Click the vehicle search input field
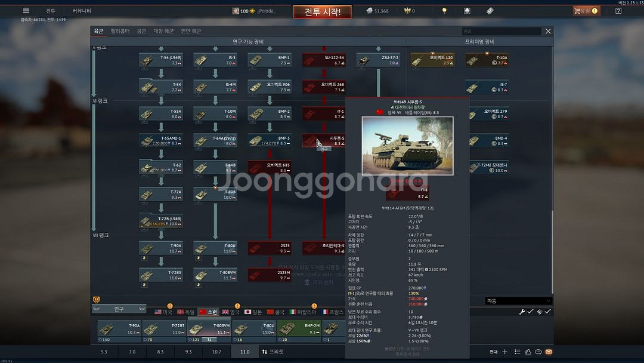The image size is (644, 363). click(501, 31)
